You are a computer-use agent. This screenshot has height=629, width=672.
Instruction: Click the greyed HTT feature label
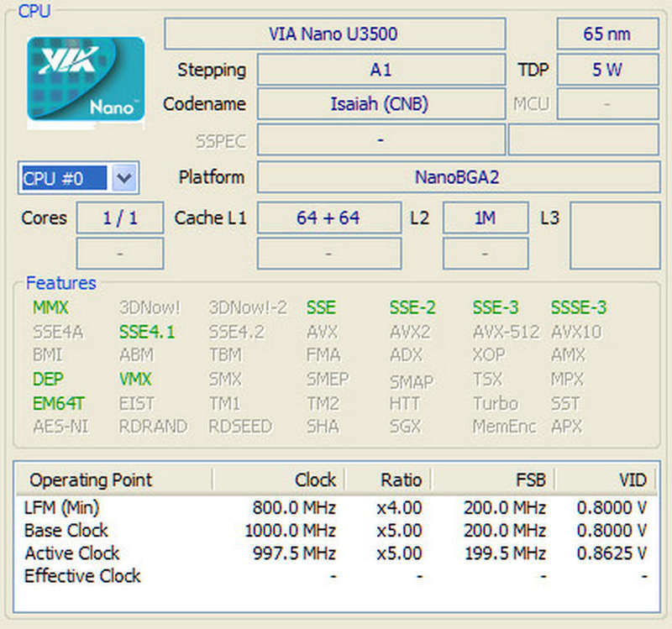(x=405, y=404)
